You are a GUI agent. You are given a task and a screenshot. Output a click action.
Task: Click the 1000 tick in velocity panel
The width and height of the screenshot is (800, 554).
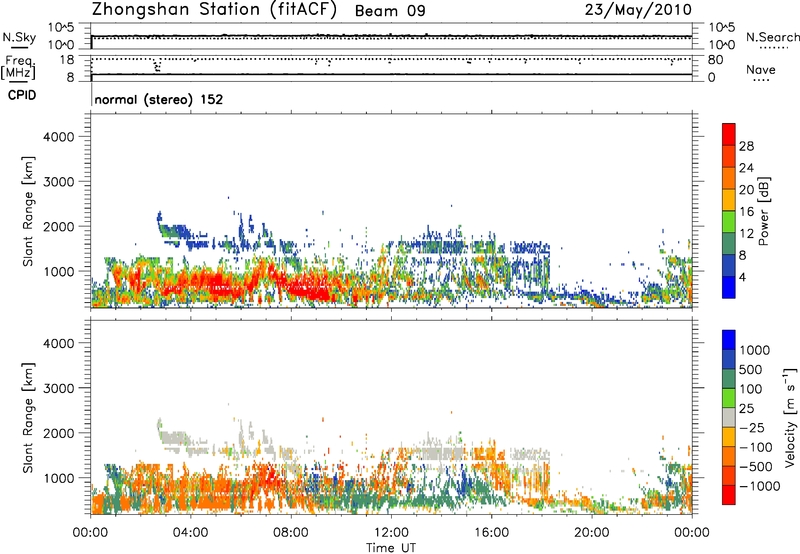point(58,477)
